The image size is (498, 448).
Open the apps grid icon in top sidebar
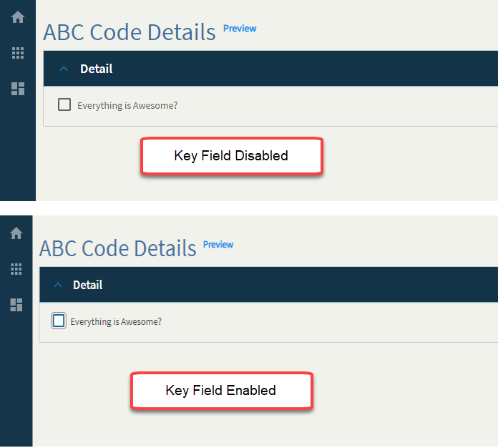[18, 53]
